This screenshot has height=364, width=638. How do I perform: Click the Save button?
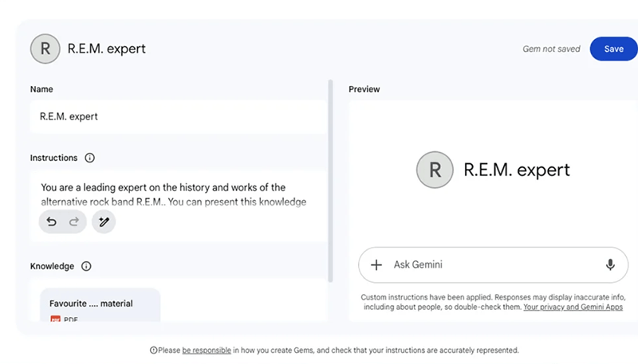(x=613, y=49)
